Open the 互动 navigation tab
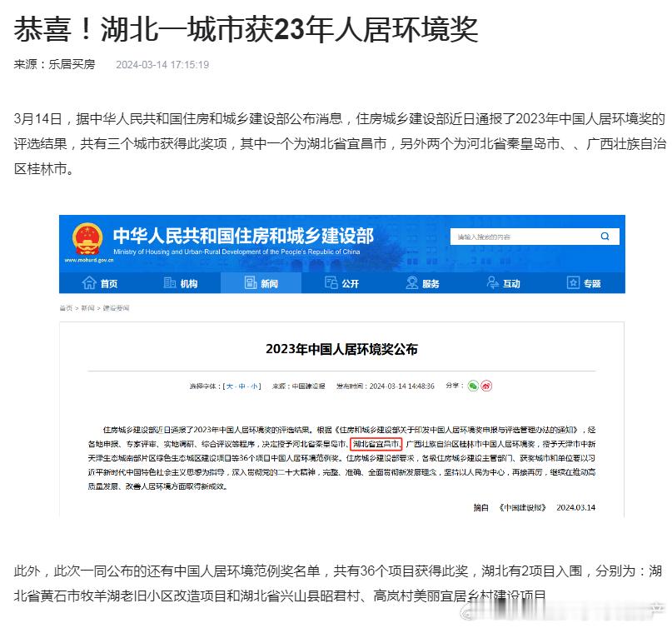This screenshot has width=672, height=628. point(503,283)
